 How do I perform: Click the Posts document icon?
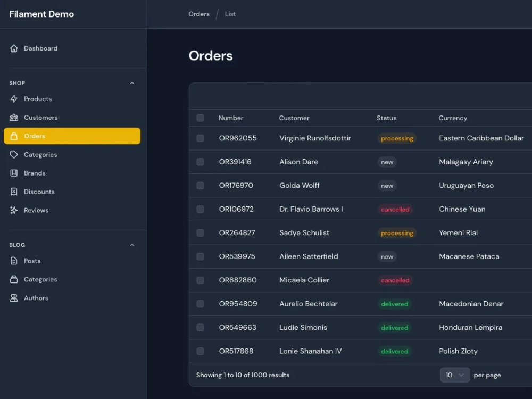pos(14,261)
